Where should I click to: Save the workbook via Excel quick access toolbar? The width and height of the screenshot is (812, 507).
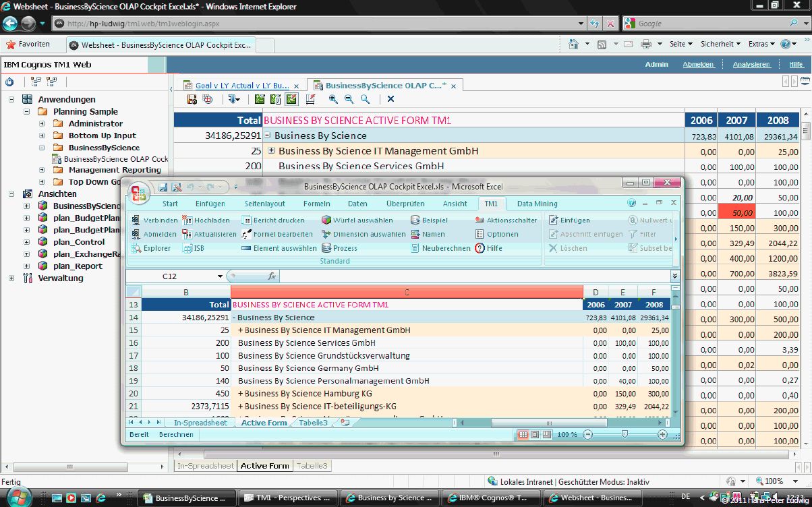tap(163, 187)
